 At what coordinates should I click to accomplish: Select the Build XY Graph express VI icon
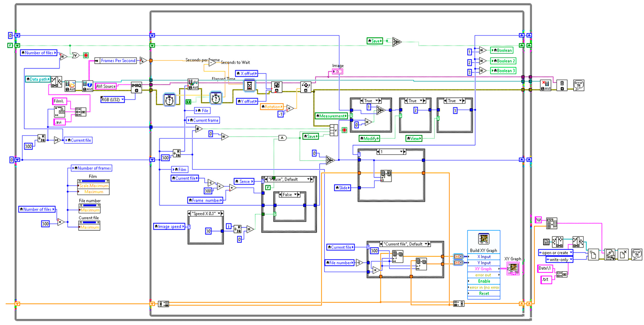[x=484, y=239]
